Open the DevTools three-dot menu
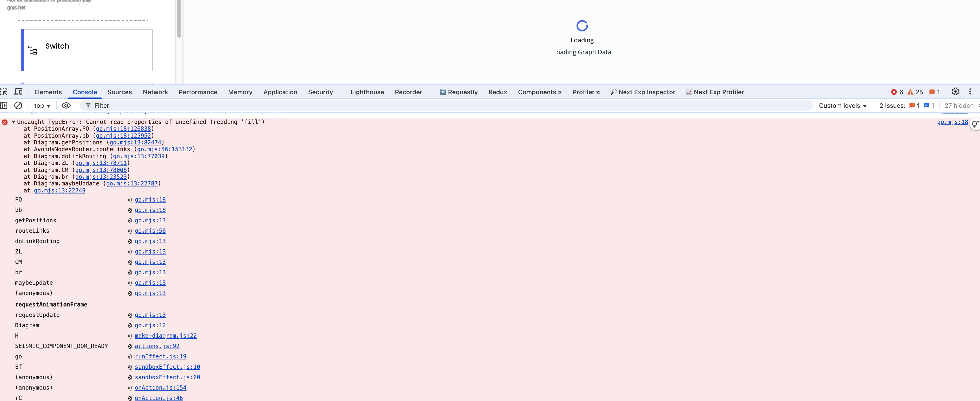Screen dimensions: 980x401 pos(970,92)
